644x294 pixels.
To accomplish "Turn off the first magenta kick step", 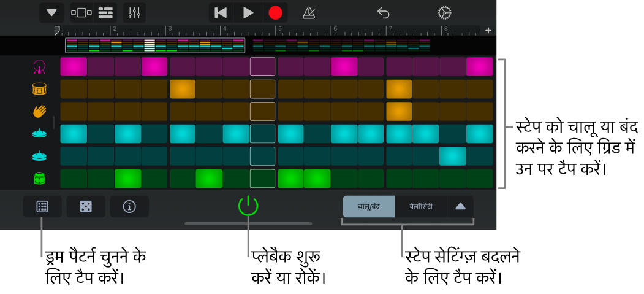I will tap(74, 67).
